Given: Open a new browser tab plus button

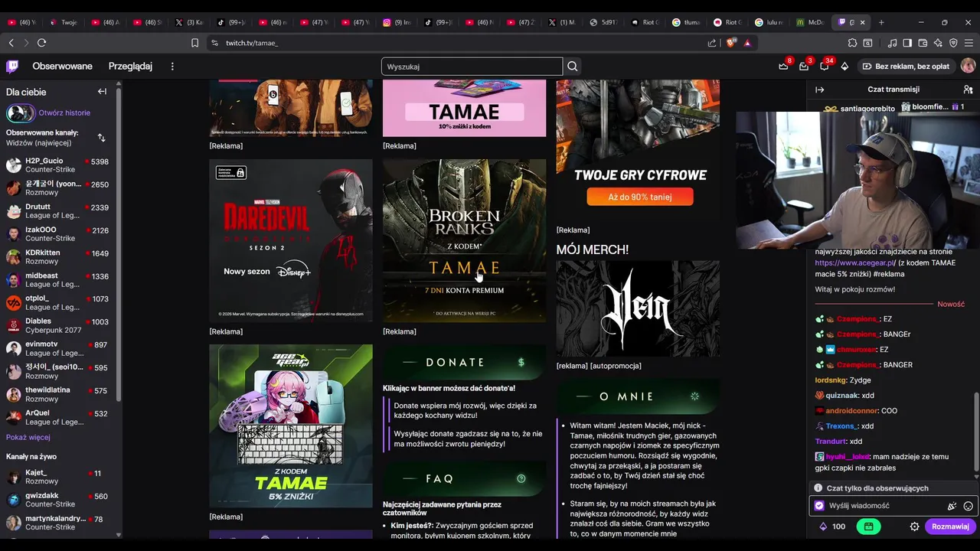Looking at the screenshot, I should point(881,22).
